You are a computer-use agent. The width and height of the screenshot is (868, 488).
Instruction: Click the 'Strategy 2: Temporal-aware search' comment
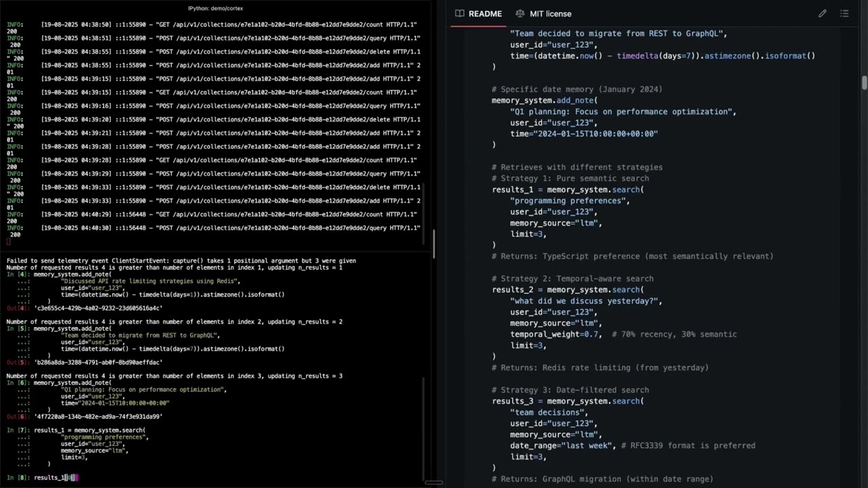point(572,279)
